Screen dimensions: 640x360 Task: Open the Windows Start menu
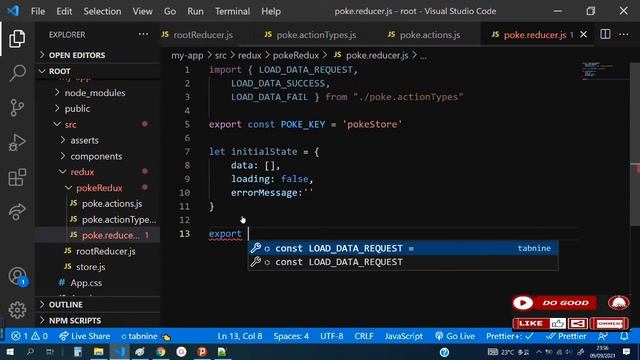click(x=9, y=352)
